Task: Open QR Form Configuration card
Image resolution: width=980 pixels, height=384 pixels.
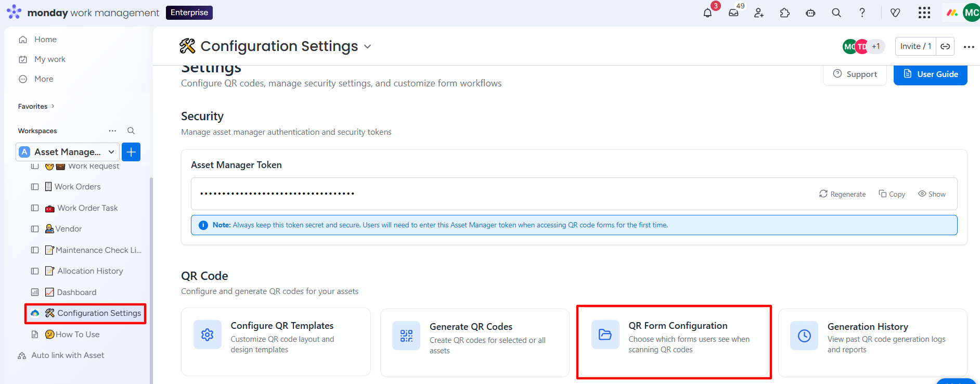Action: pos(674,341)
